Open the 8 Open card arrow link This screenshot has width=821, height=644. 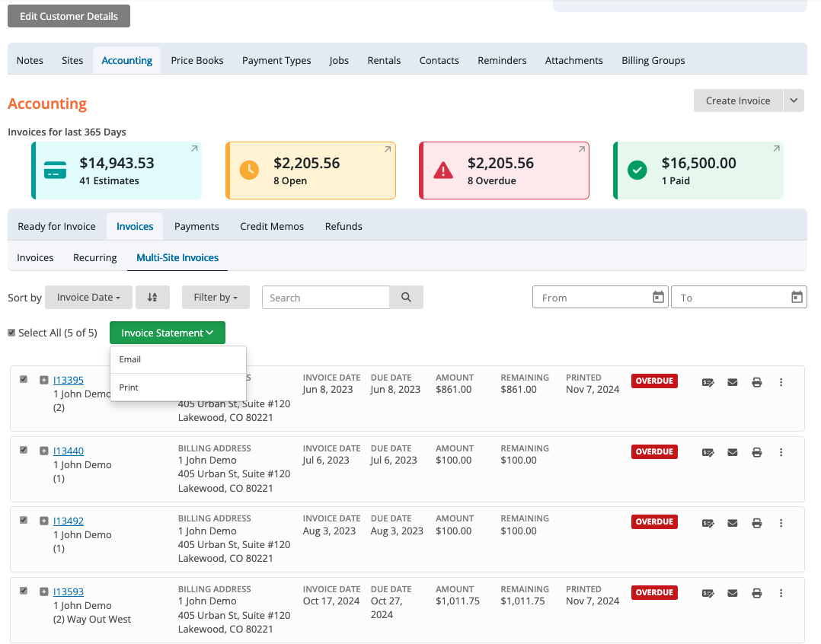tap(388, 149)
